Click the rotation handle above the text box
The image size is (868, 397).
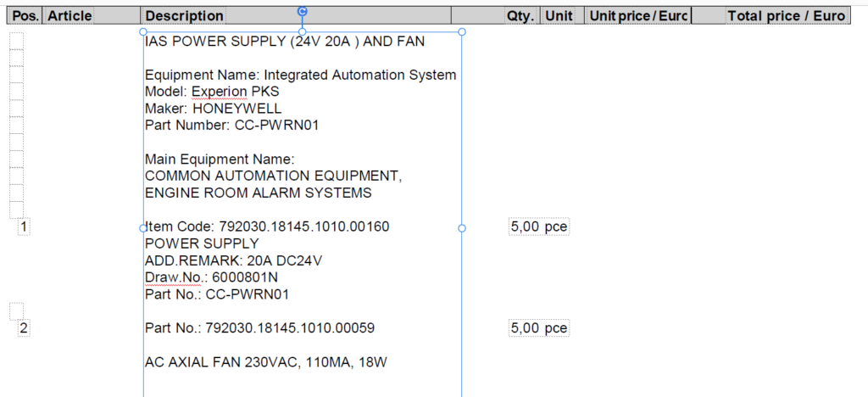tap(303, 11)
